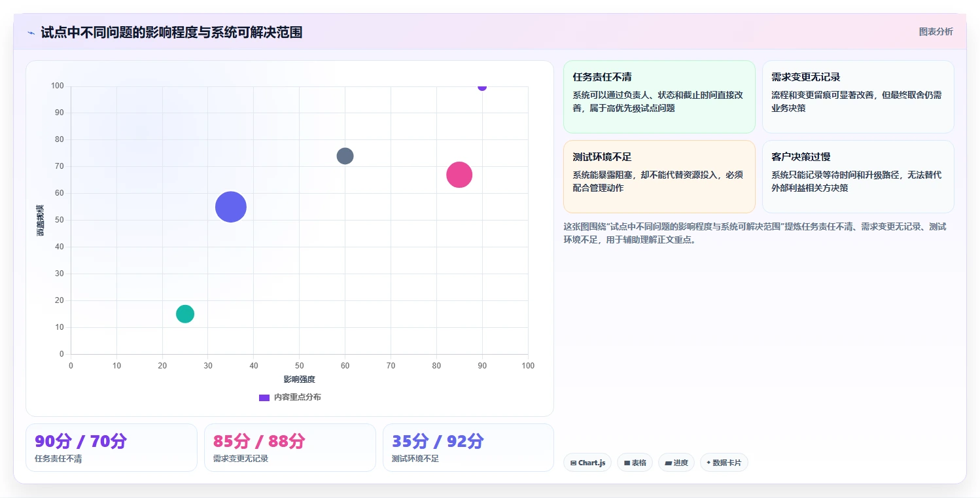Click the vertical y-axis title
Viewport: 980px width, 498px height.
click(x=40, y=220)
